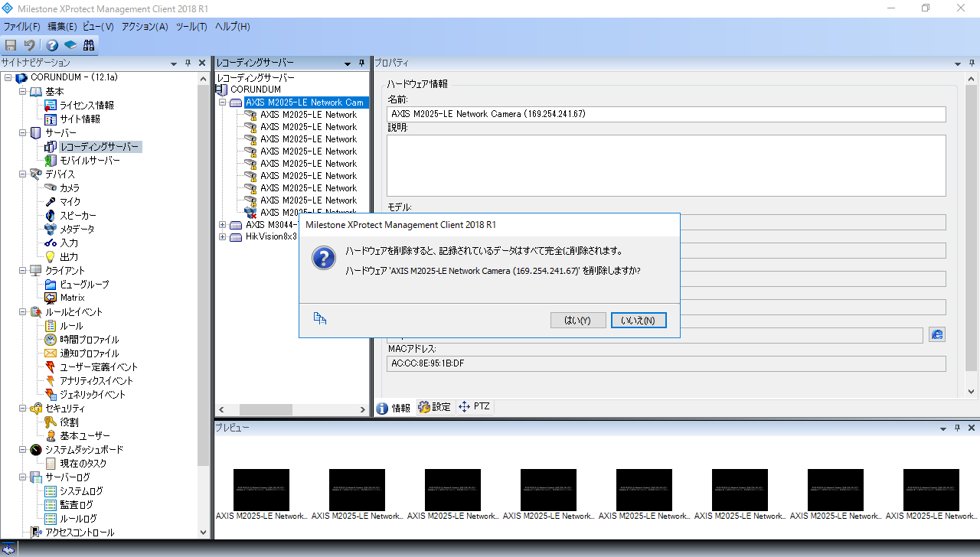Open the ビュー(V) menu
980x557 pixels.
click(x=98, y=27)
